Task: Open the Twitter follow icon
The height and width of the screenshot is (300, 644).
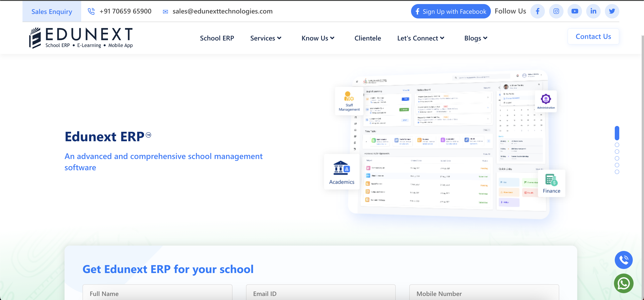Action: (612, 11)
